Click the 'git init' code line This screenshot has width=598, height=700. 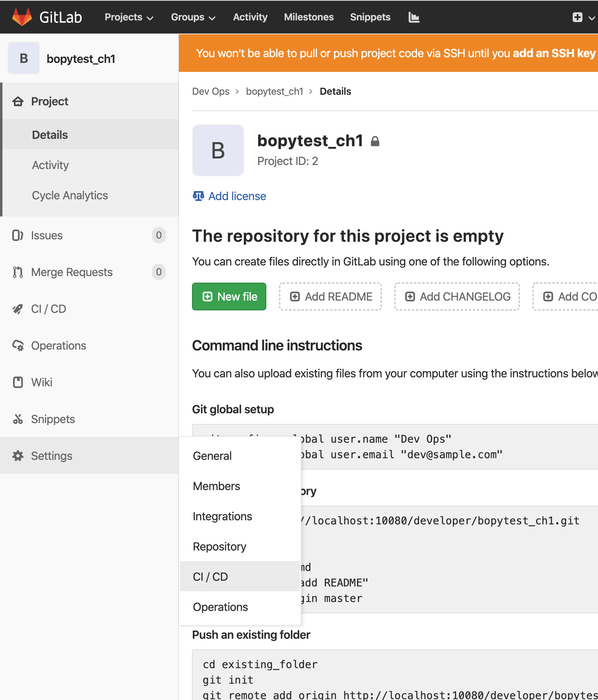(x=228, y=680)
